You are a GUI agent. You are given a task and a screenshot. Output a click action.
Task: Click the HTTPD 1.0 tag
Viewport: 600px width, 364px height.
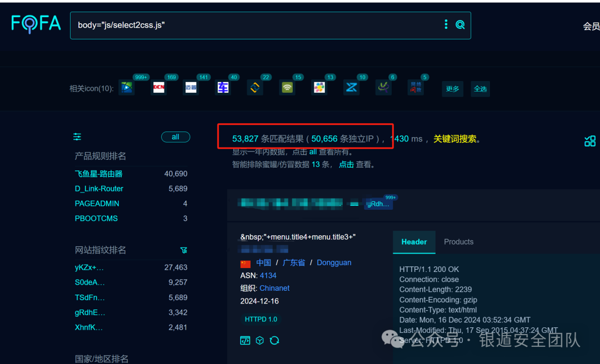(261, 319)
